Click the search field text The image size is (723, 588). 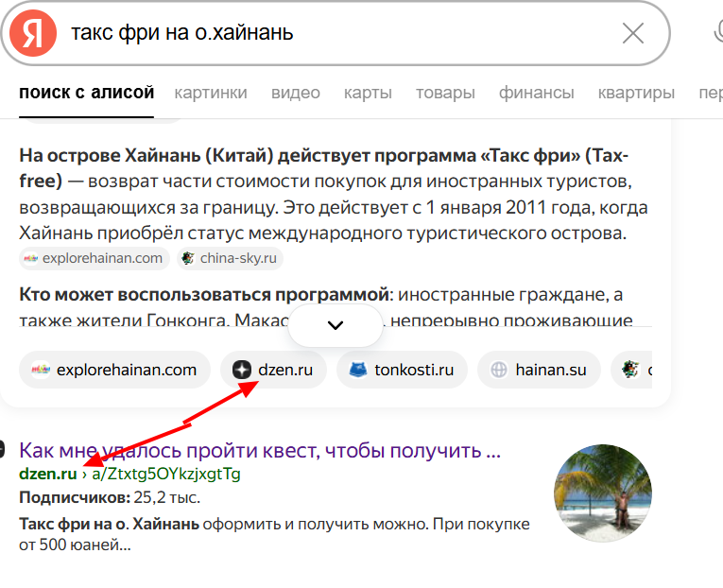[x=181, y=33]
